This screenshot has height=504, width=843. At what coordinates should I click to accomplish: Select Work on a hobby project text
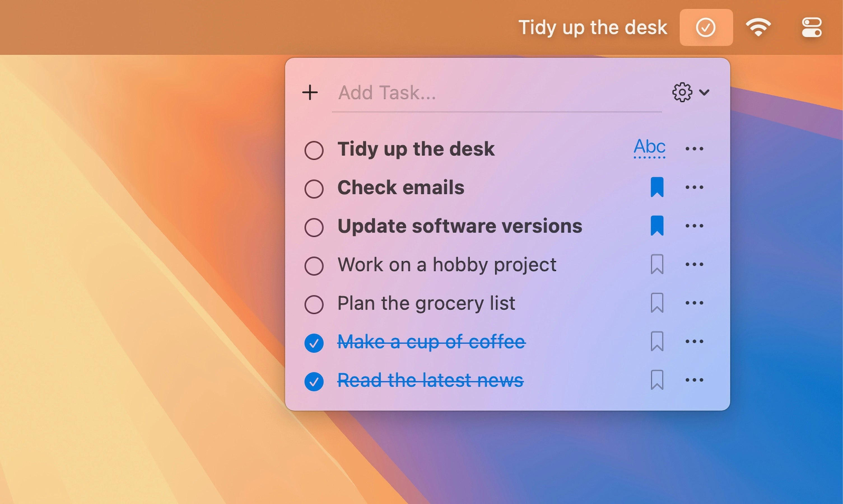(447, 265)
